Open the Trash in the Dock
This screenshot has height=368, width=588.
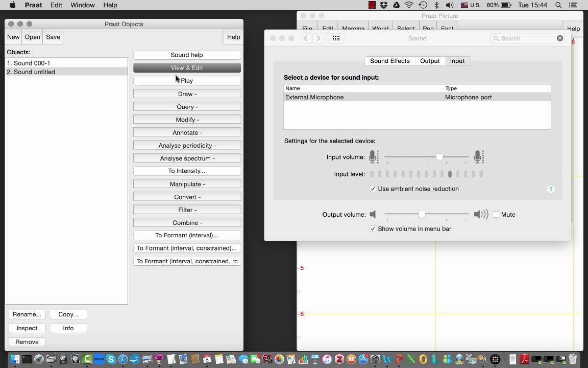pos(573,359)
